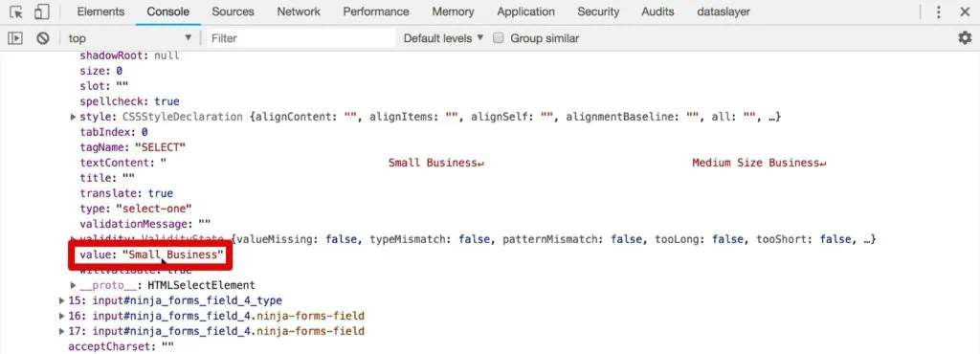Expand the style CSSStyleDeclaration property
The height and width of the screenshot is (354, 980).
(x=73, y=117)
